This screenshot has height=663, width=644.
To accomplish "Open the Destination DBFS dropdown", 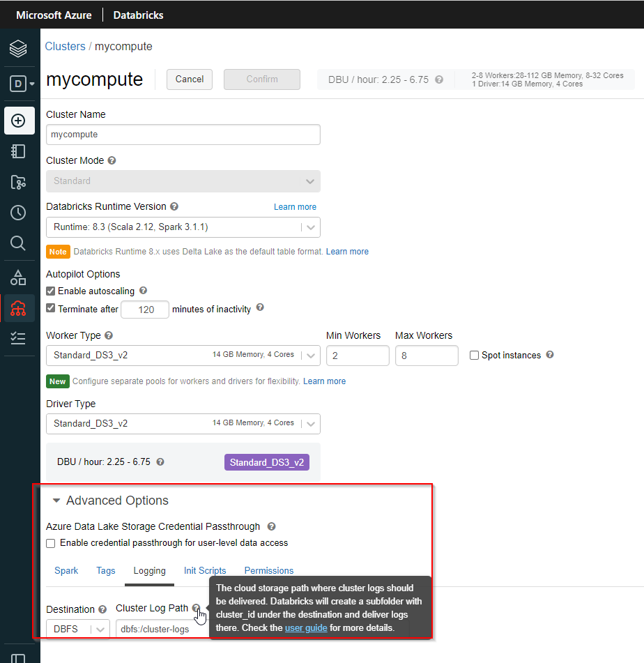I will (78, 629).
